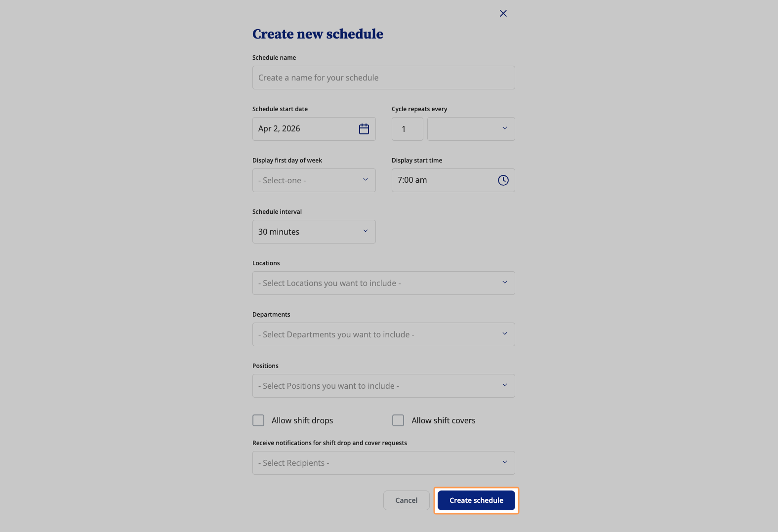Click the clock icon for start time
Viewport: 778px width, 532px height.
coord(503,180)
